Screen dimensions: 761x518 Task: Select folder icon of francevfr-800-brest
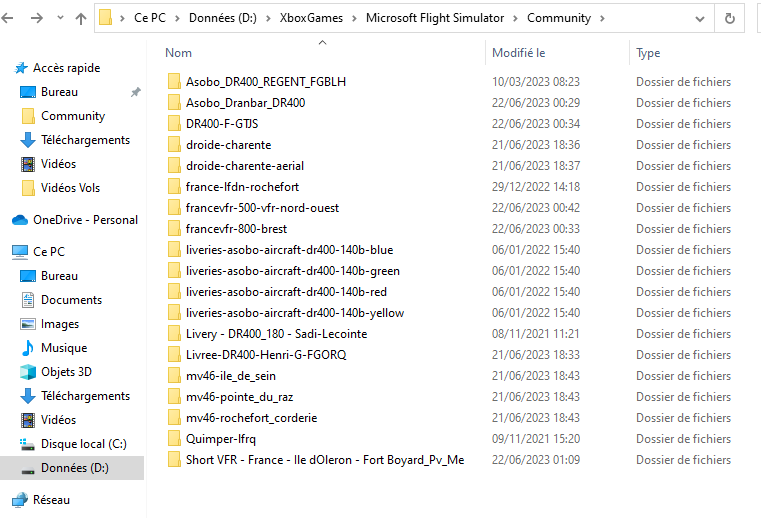pos(174,229)
